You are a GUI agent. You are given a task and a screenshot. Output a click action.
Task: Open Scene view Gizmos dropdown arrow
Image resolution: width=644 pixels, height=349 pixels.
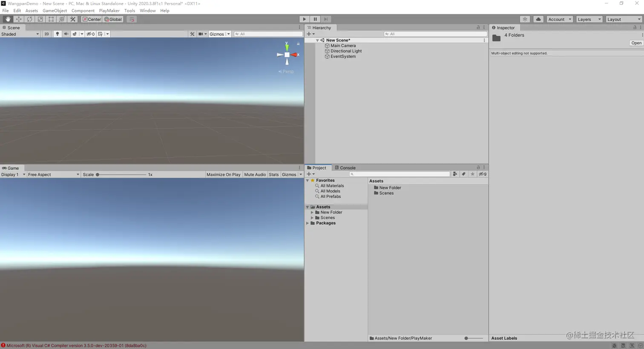[228, 34]
